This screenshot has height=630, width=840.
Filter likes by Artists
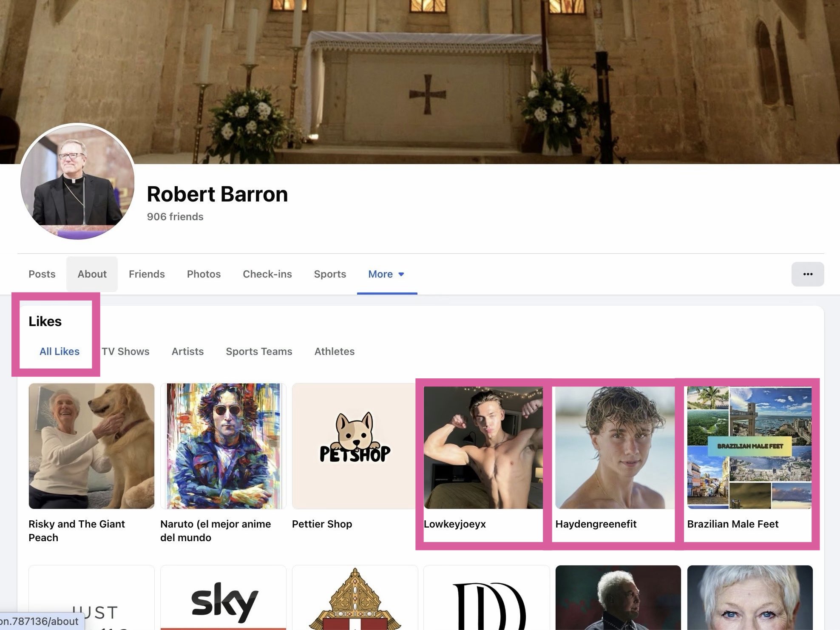[187, 352]
